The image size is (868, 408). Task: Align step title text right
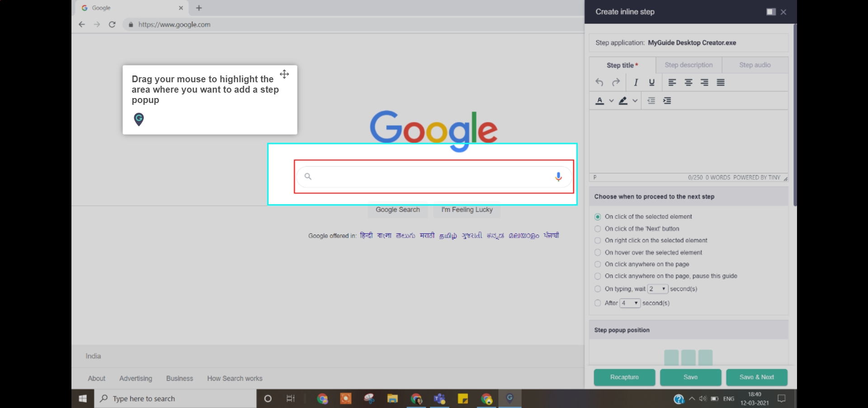(x=704, y=82)
